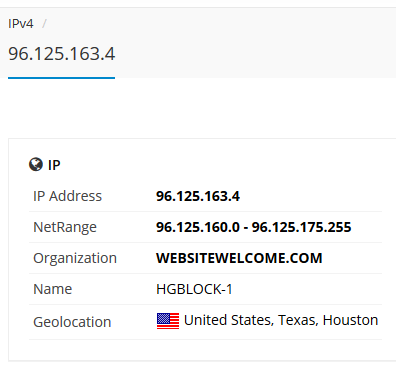Click the Organization row label
The height and width of the screenshot is (370, 396).
click(x=75, y=258)
